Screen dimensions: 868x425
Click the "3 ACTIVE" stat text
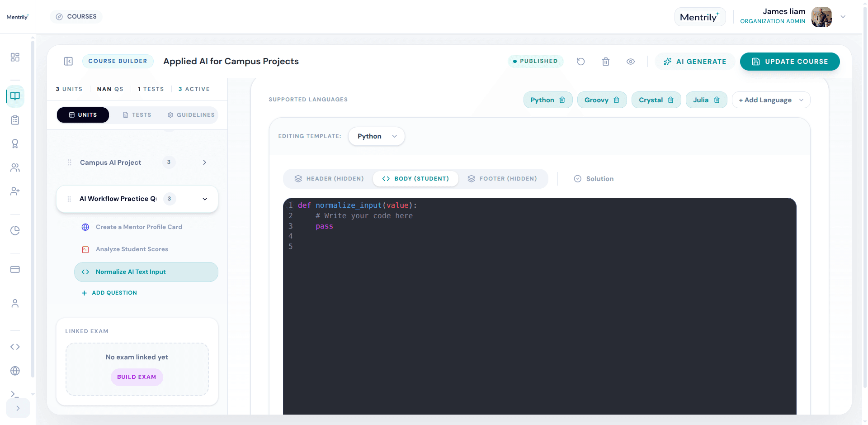(x=194, y=89)
